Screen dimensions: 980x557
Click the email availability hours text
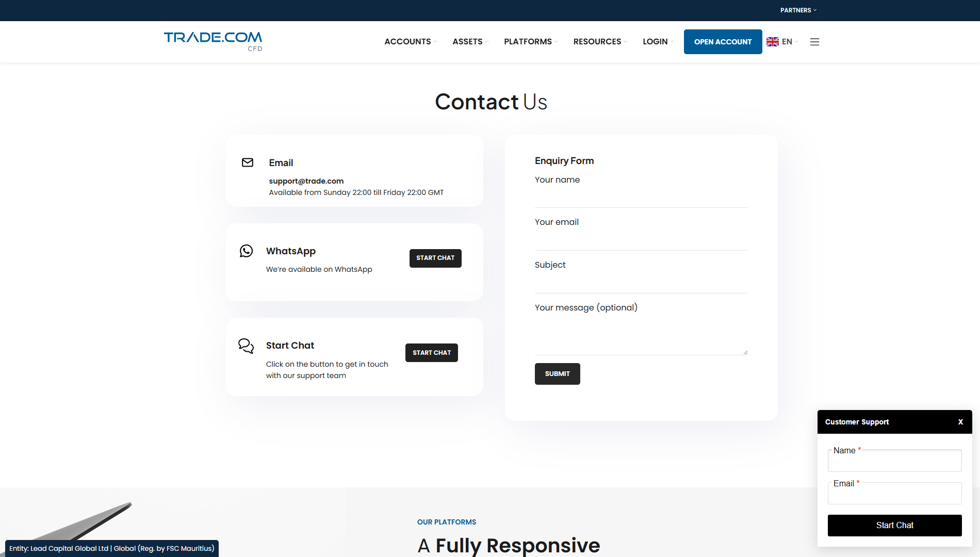pos(356,192)
